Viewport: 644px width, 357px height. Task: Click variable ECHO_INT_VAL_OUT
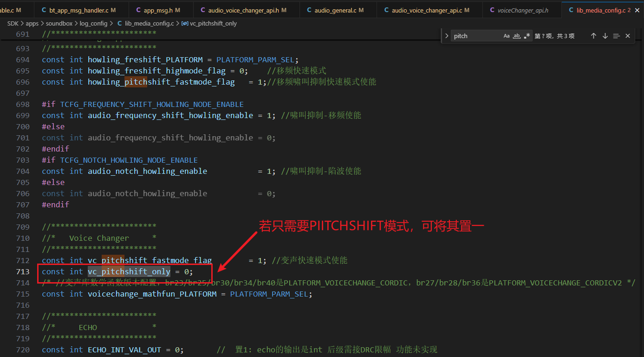[x=124, y=350]
